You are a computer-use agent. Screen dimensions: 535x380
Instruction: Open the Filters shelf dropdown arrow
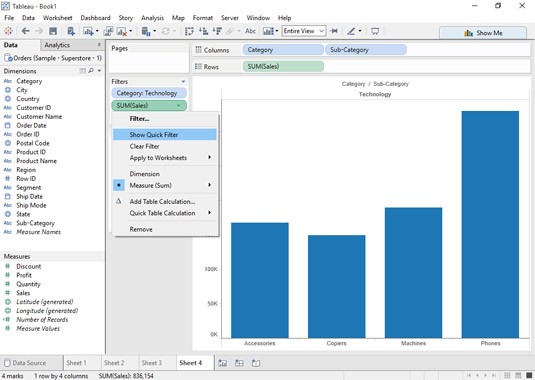pyautogui.click(x=183, y=82)
